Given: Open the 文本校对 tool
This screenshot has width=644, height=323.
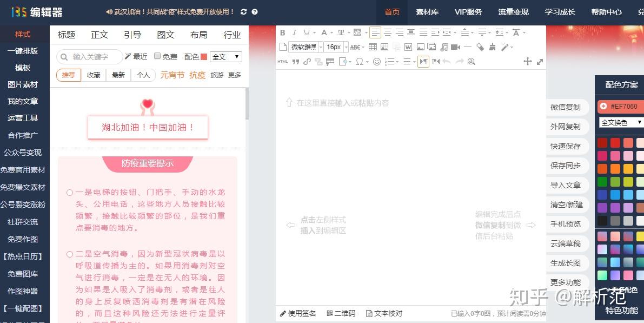Looking at the screenshot, I should click(384, 314).
